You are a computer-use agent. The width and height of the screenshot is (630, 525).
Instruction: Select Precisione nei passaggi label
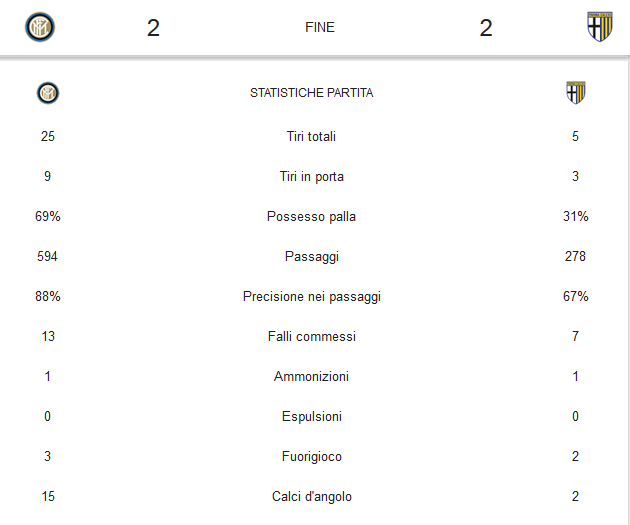[x=312, y=296]
